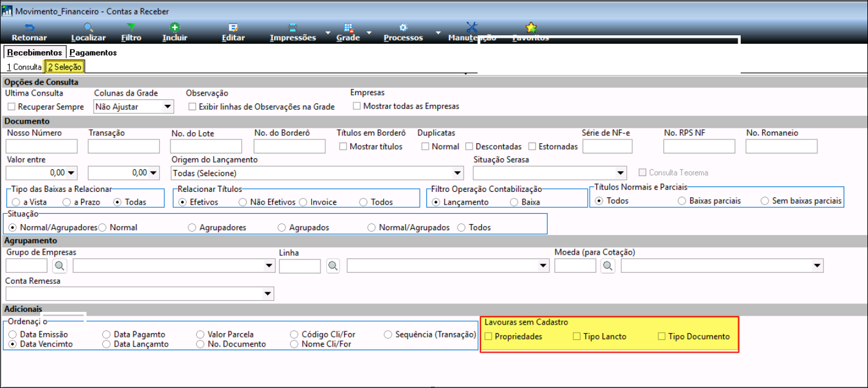Viewport: 868px width, 388px height.
Task: Open the Grupo de Empresas name dropdown
Action: tap(269, 266)
